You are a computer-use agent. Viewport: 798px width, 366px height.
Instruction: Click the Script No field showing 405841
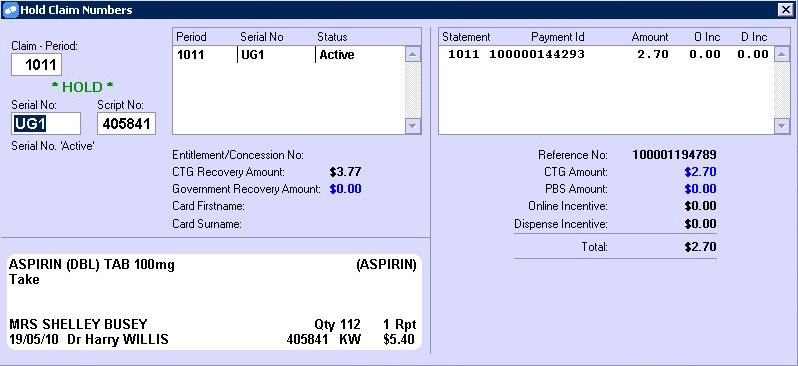[x=126, y=124]
